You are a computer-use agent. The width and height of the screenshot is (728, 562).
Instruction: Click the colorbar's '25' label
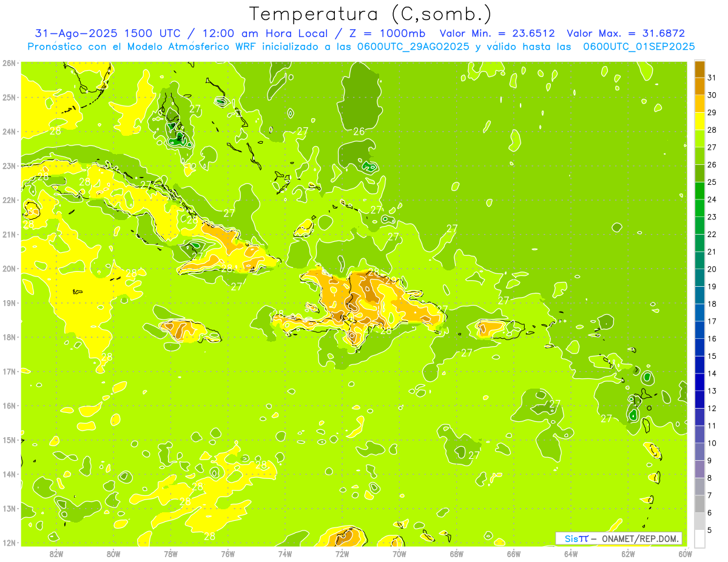(x=712, y=182)
